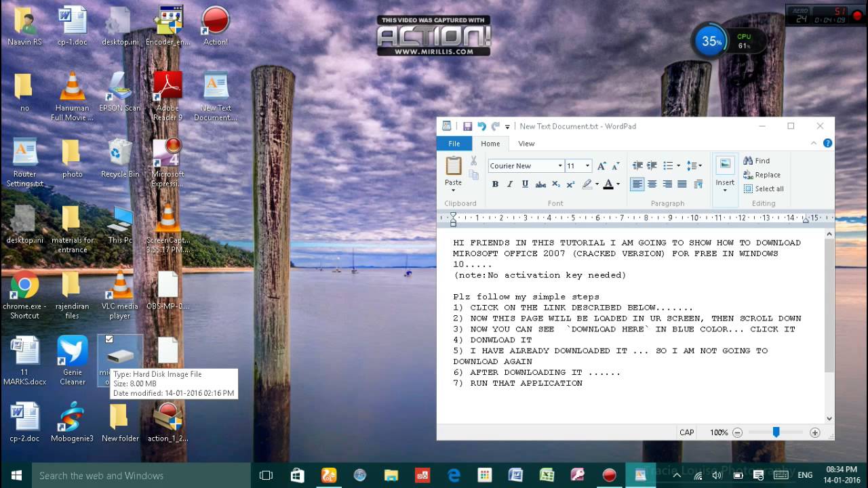Toggle Subscript formatting

[556, 184]
